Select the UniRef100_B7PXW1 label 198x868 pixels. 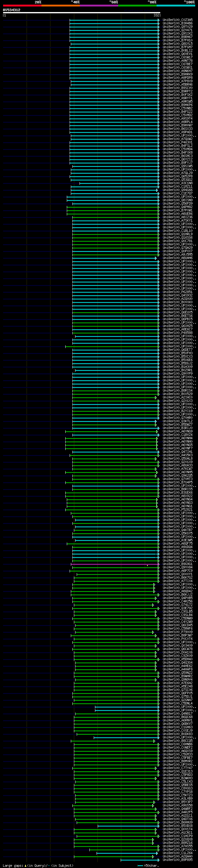pos(178,210)
